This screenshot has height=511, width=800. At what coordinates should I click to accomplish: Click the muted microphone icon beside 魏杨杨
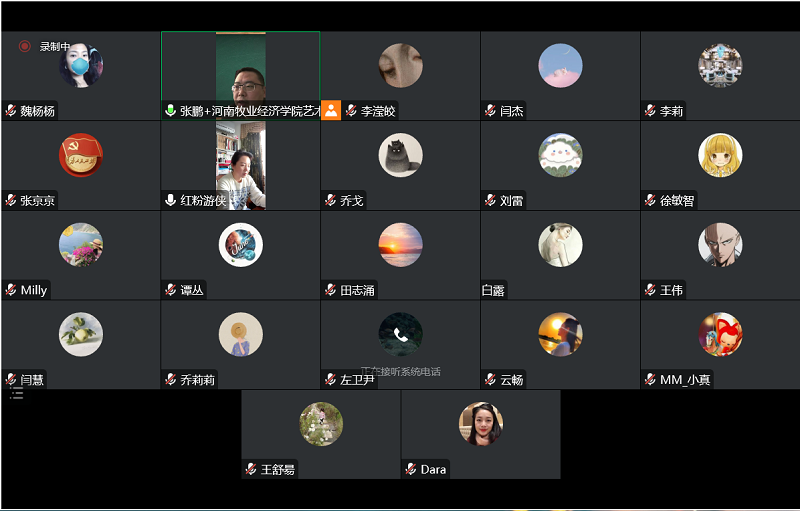pyautogui.click(x=11, y=111)
